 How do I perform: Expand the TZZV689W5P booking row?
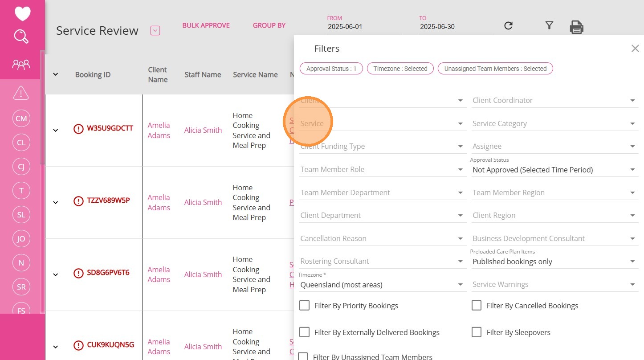point(56,202)
